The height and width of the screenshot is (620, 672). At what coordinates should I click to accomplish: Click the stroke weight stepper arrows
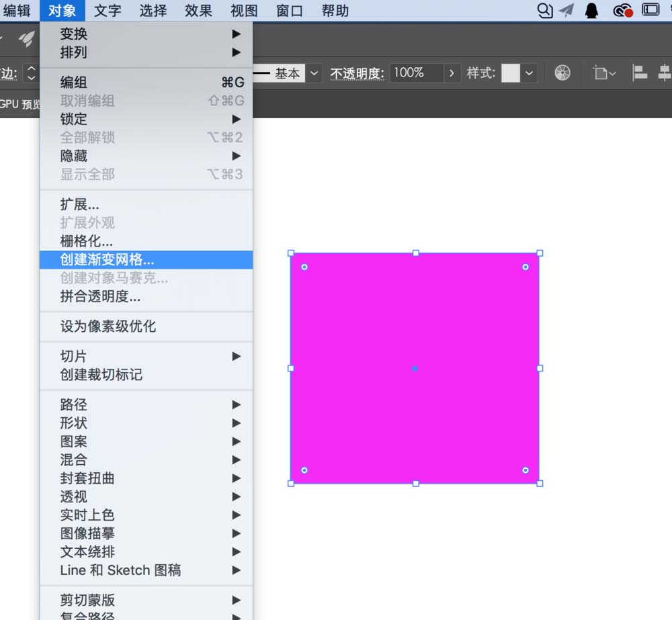[32, 72]
